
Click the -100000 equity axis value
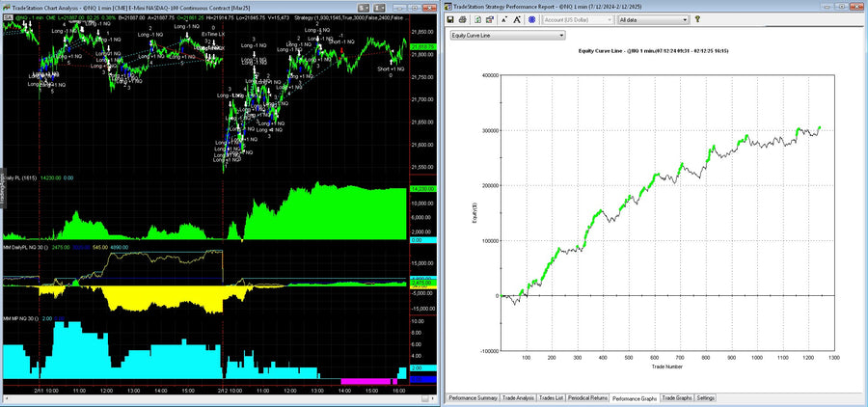488,351
